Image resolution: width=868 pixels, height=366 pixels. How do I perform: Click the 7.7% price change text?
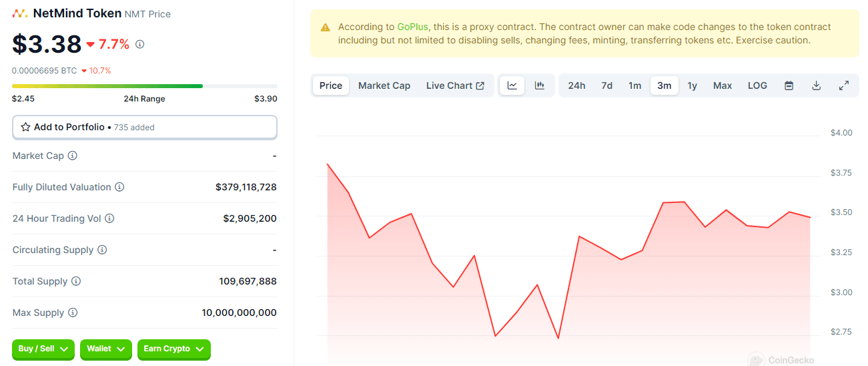click(114, 45)
